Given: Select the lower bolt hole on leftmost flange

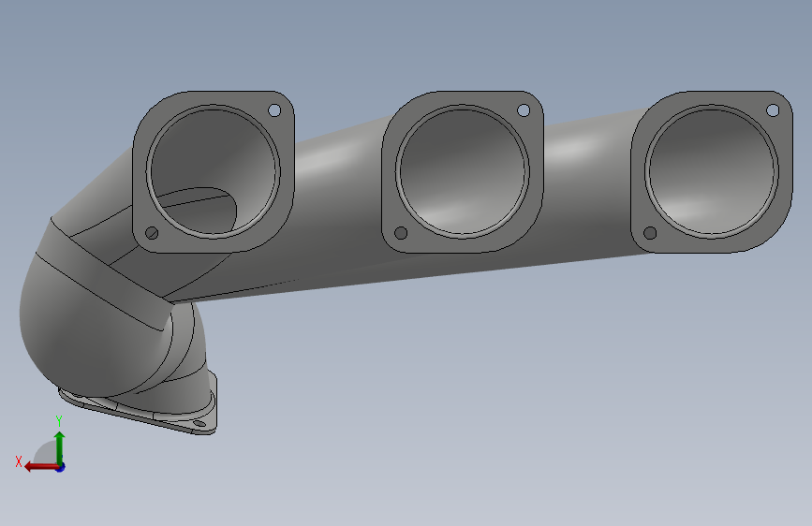Looking at the screenshot, I should (152, 233).
